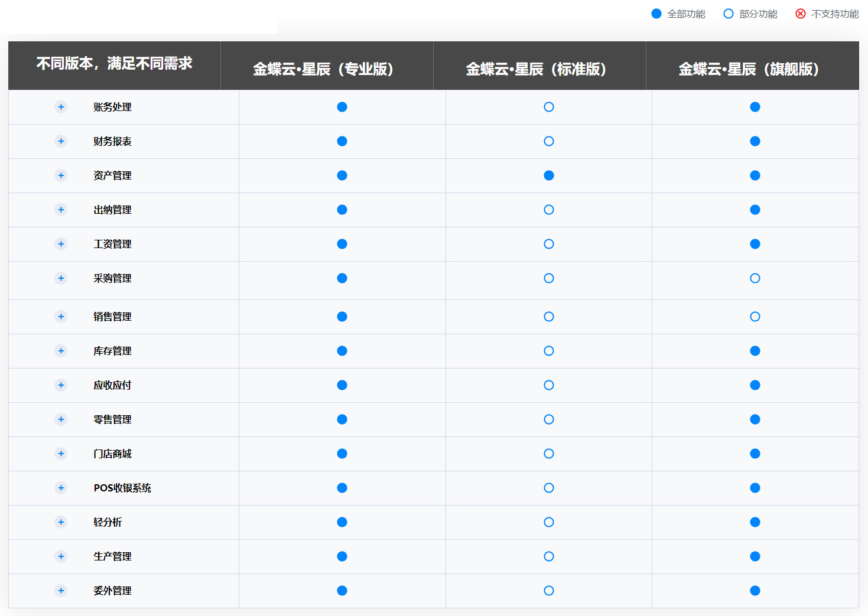868x616 pixels.
Task: Expand the 工资管理 row
Action: [61, 244]
